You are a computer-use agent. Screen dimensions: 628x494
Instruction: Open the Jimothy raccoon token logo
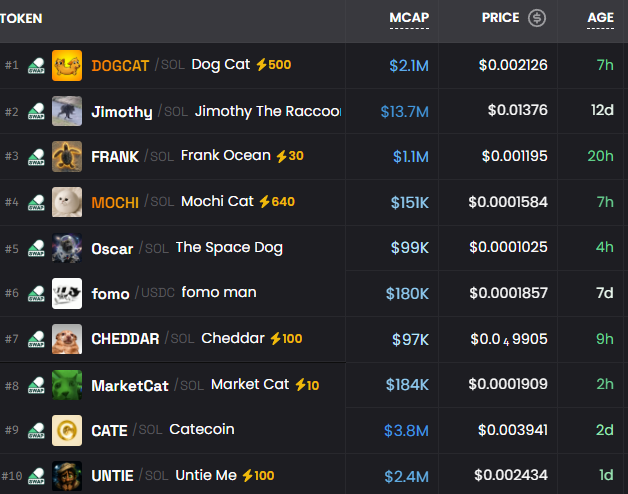67,111
